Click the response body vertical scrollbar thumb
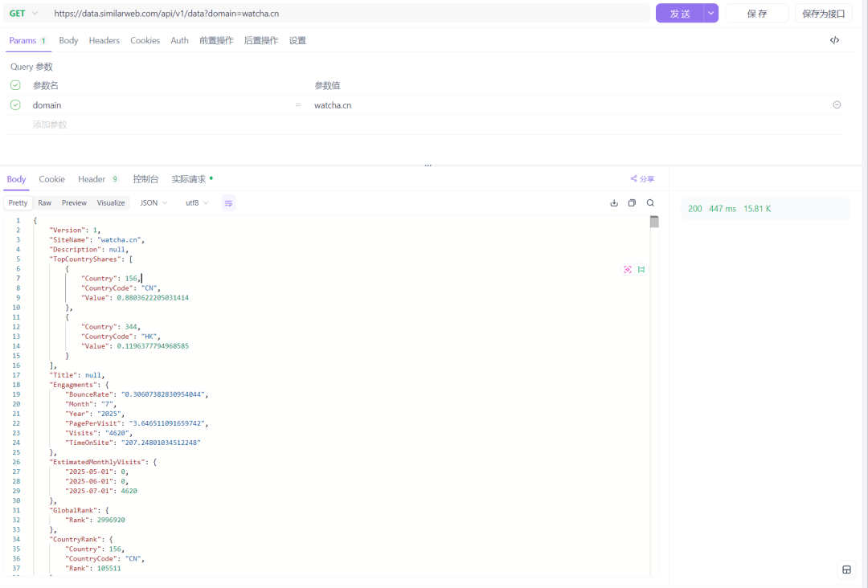Viewport: 868px width, 588px height. pyautogui.click(x=654, y=222)
